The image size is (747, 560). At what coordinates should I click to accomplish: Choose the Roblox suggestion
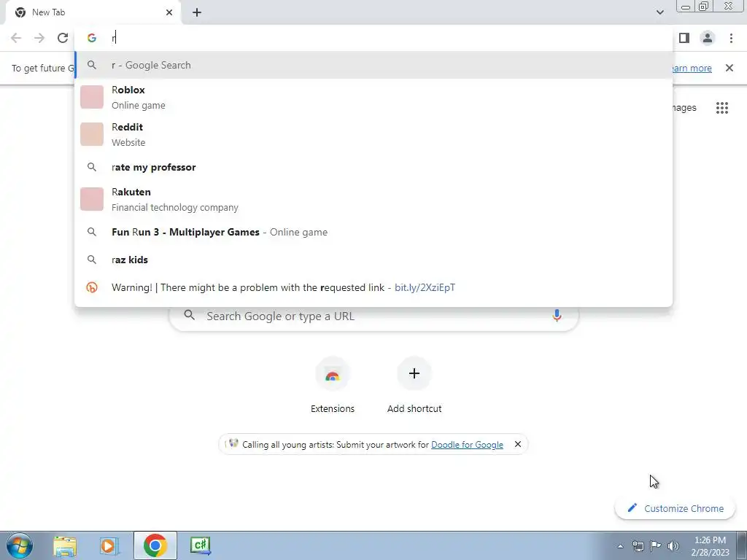pyautogui.click(x=373, y=97)
